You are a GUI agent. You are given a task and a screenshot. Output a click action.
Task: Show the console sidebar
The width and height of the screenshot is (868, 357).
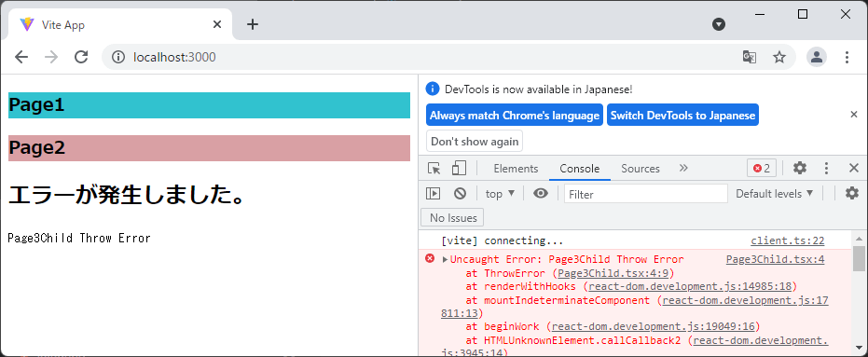pos(433,193)
